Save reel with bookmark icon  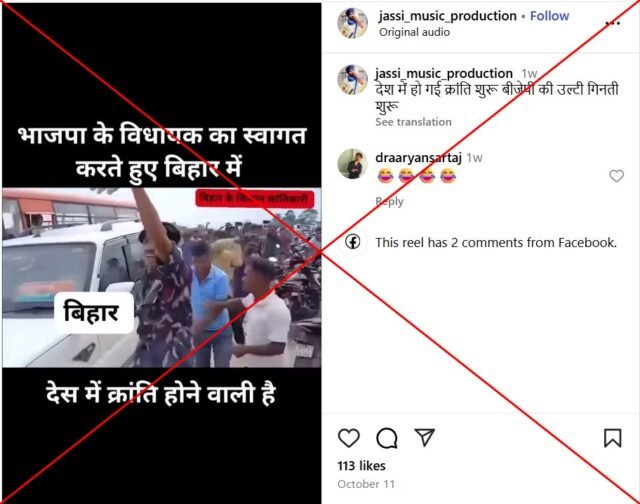pos(612,438)
